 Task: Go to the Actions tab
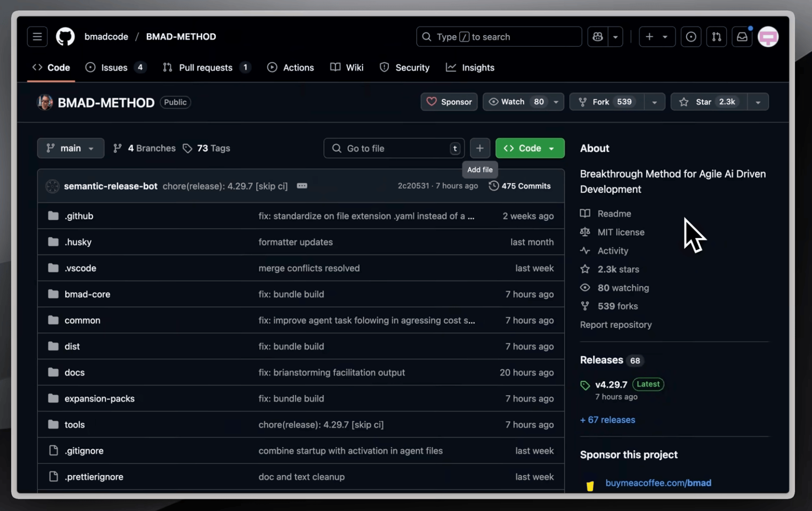(x=290, y=68)
